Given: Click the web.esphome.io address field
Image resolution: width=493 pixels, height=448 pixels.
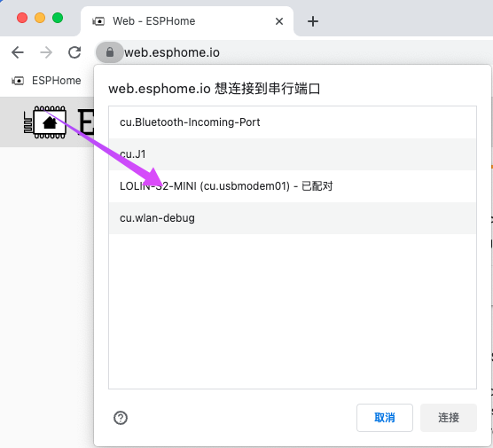Looking at the screenshot, I should click(x=172, y=52).
